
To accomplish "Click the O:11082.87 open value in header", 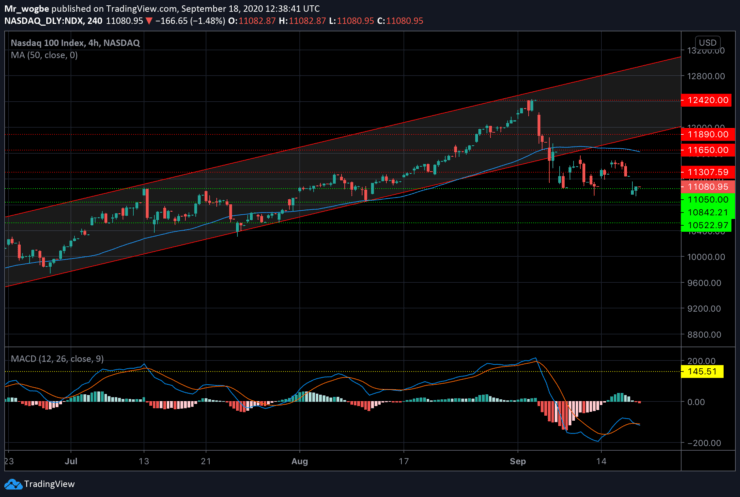I will (x=252, y=21).
